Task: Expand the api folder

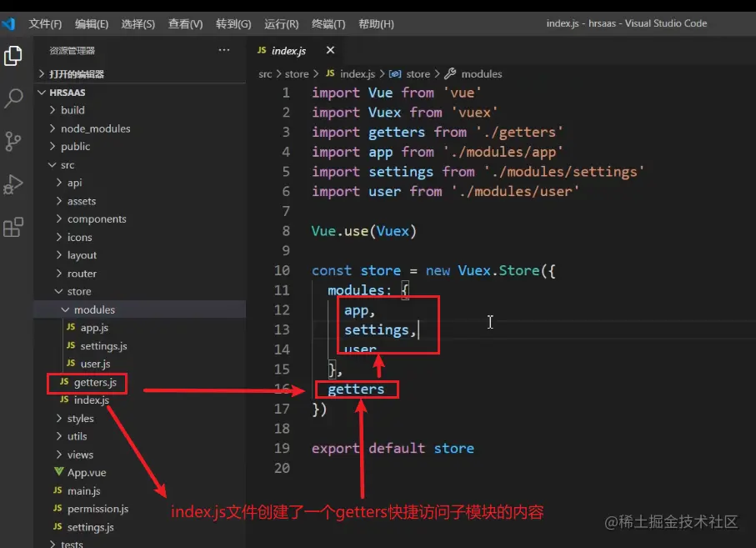Action: [140, 183]
